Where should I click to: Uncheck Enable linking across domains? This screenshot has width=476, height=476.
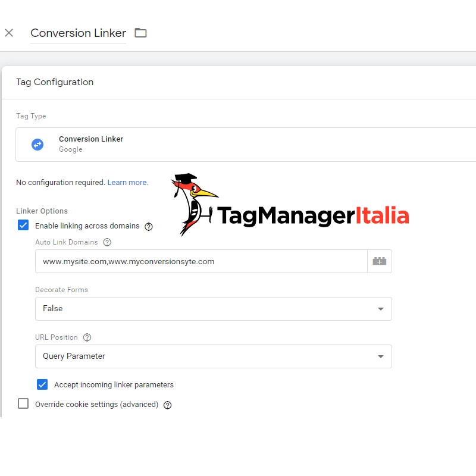(x=23, y=226)
